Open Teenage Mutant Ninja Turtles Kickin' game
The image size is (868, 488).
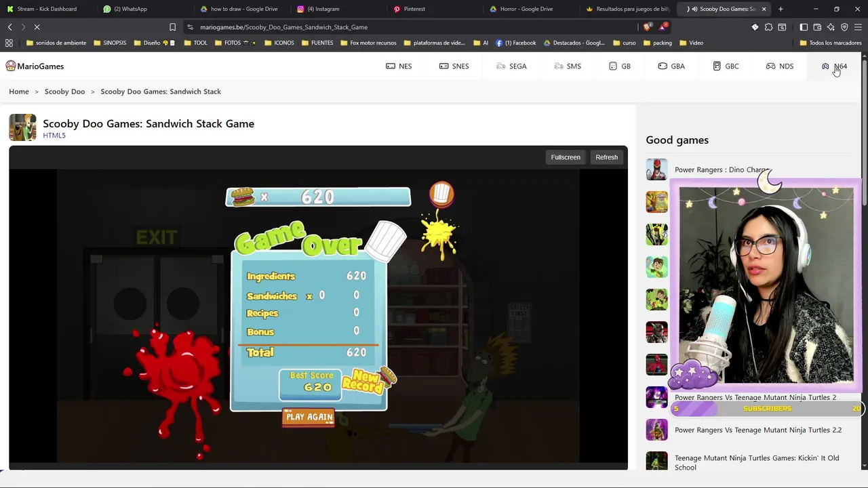(x=757, y=462)
